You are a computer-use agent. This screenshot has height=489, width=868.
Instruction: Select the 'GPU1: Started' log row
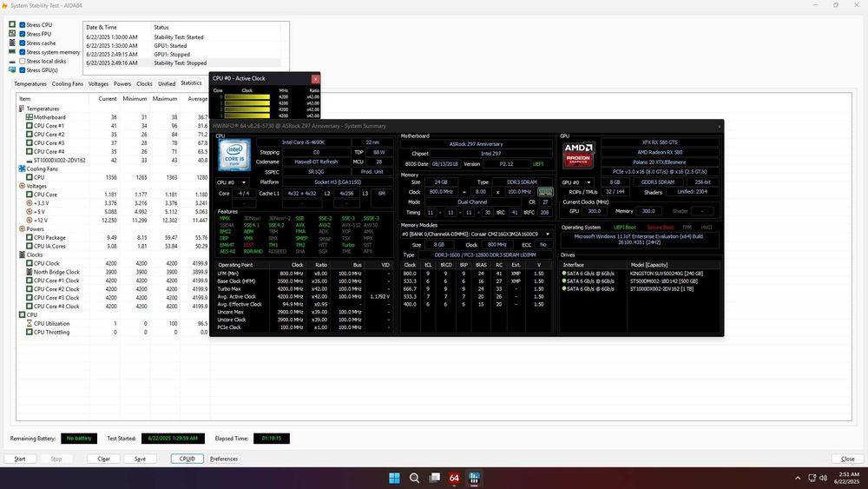click(182, 45)
